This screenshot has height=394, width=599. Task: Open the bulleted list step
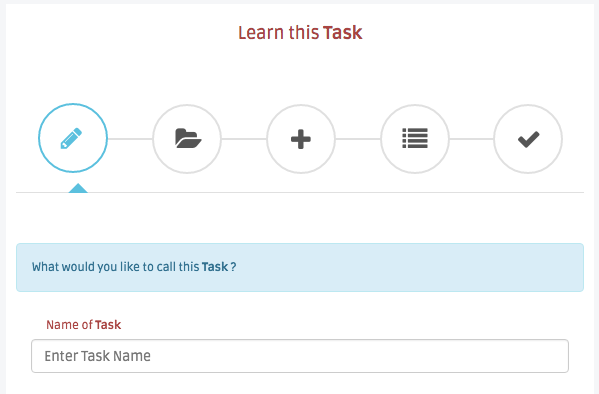pyautogui.click(x=415, y=139)
